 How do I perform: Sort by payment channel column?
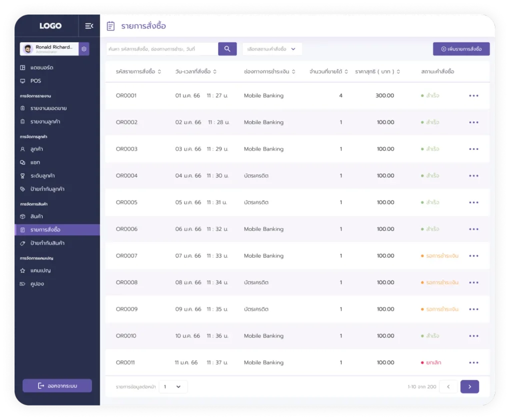click(x=293, y=71)
